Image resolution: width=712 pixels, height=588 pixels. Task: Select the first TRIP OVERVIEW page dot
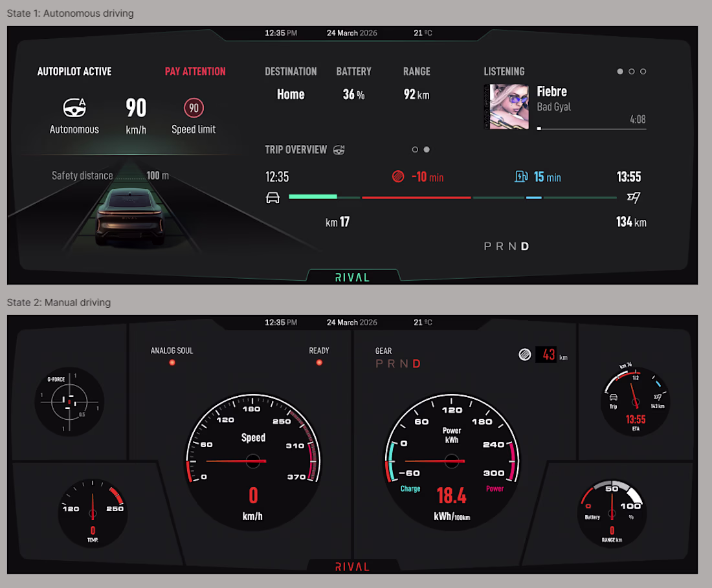[415, 149]
